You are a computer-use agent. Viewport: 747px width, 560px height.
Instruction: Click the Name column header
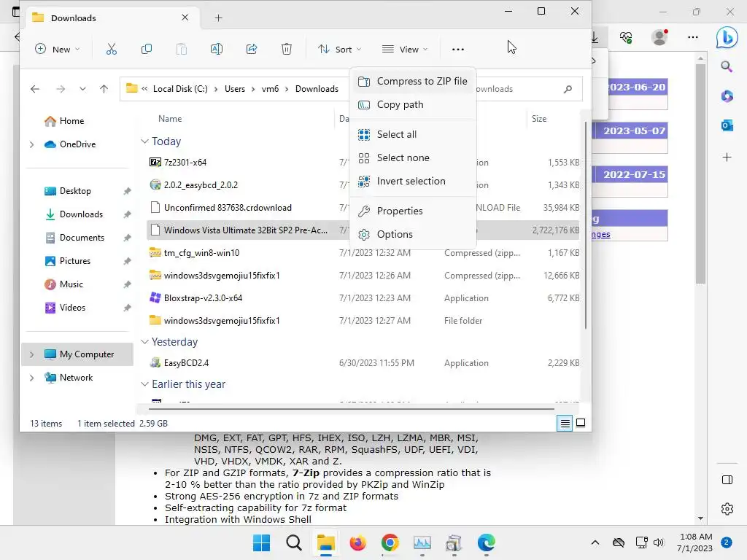(170, 119)
